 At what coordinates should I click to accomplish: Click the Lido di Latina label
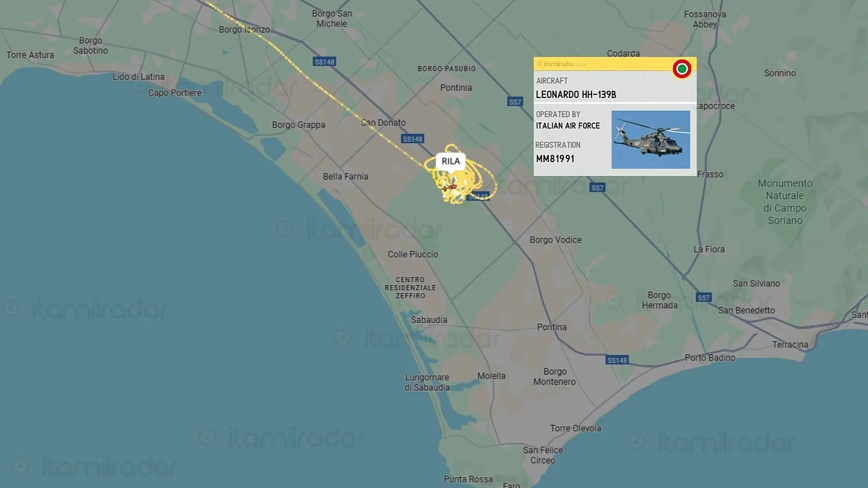pos(138,77)
